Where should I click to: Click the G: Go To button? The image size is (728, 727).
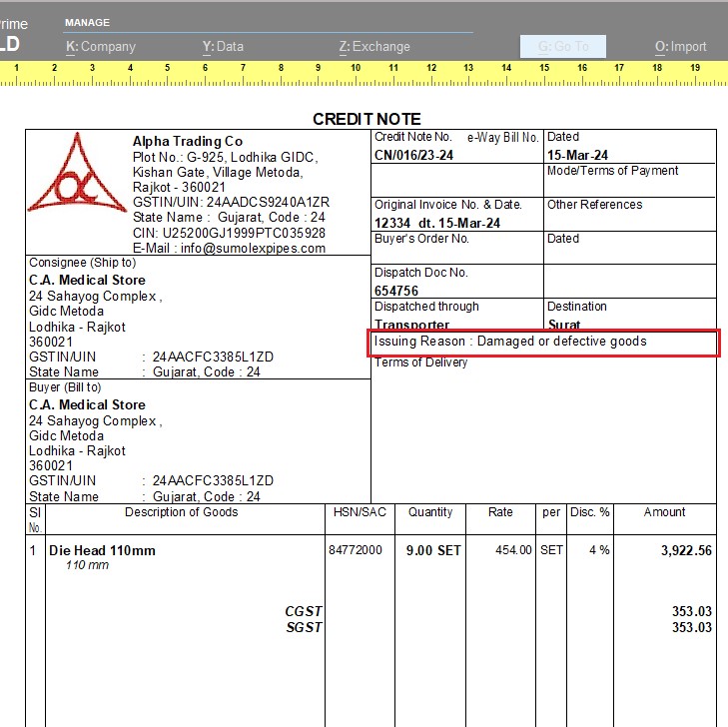point(563,46)
